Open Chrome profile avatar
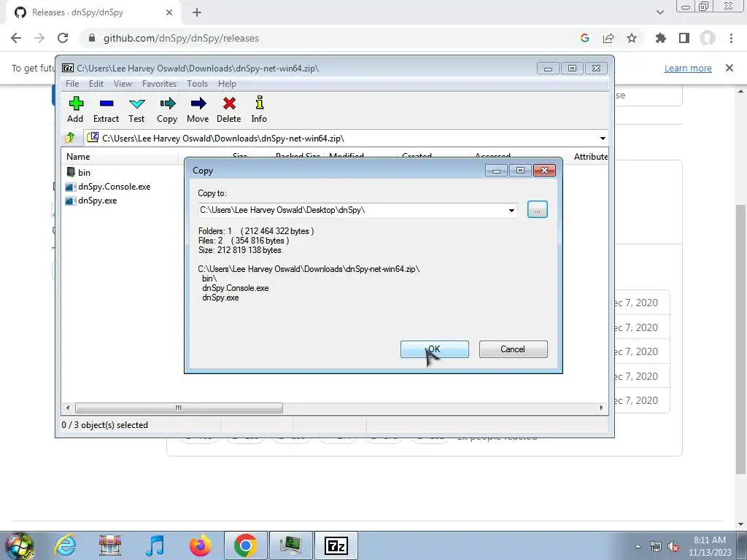The height and width of the screenshot is (560, 747). coord(708,38)
